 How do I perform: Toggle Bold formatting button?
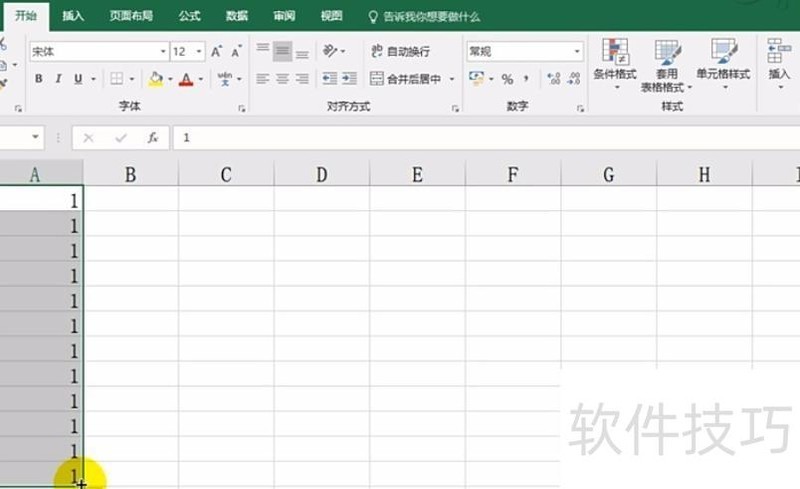click(x=39, y=79)
